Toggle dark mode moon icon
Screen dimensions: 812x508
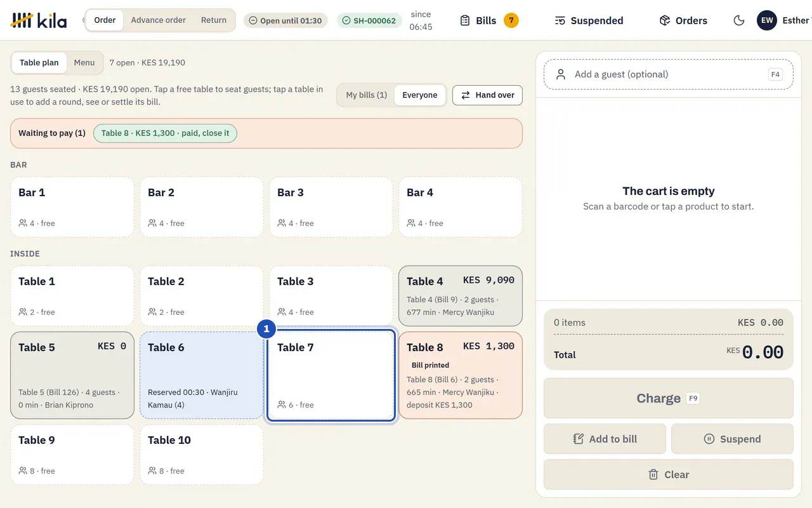tap(739, 20)
